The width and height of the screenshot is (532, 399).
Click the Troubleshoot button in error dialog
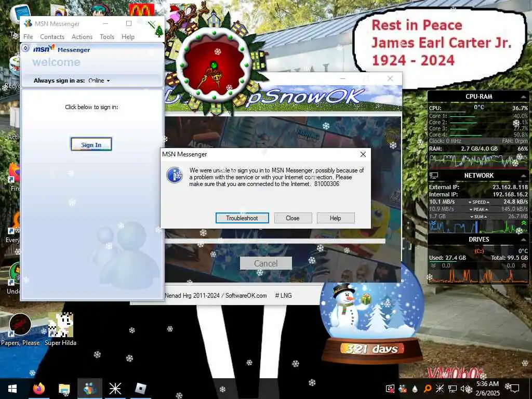click(x=242, y=218)
